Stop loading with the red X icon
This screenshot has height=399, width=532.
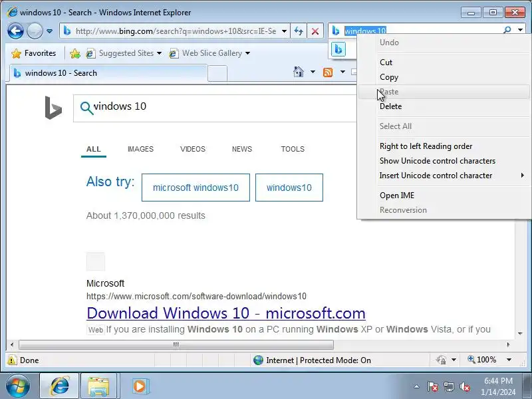point(315,31)
